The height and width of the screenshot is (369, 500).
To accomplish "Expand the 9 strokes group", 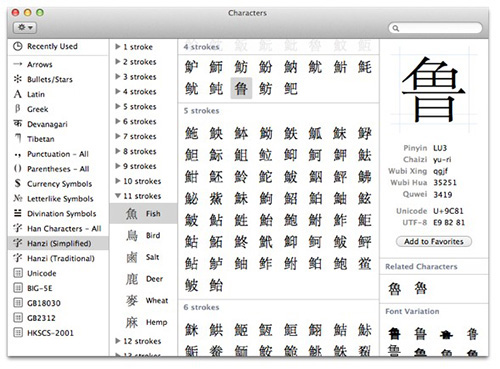I will pos(118,166).
